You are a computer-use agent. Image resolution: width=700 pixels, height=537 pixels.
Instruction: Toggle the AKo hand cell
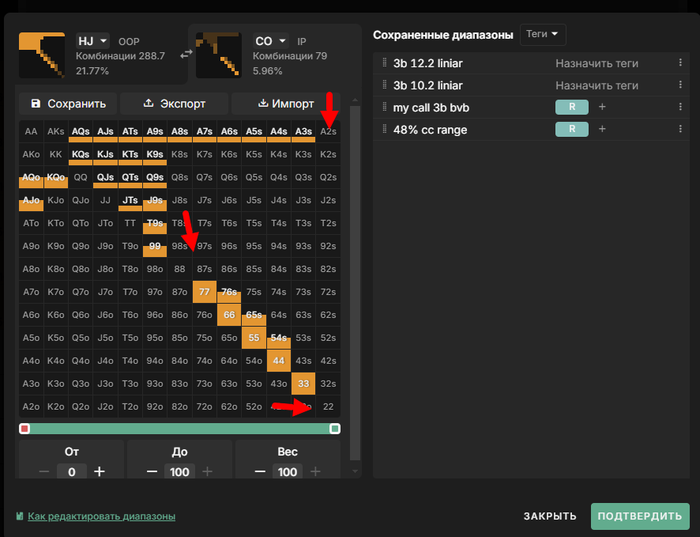(31, 154)
